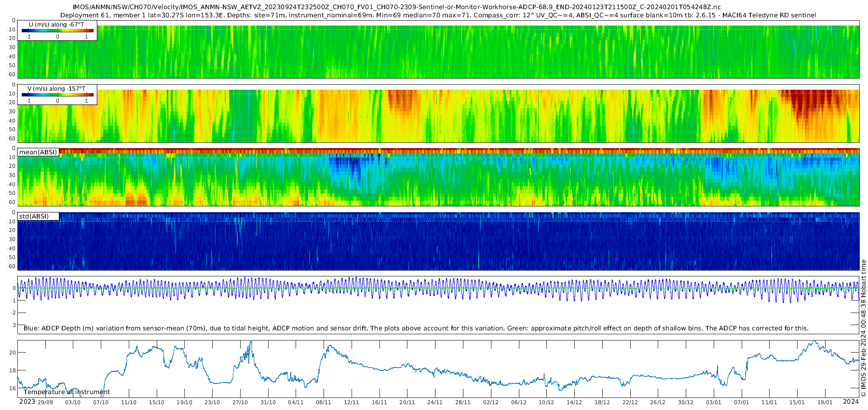Click the 'U (m/s) along -67°T' legend title
Screen dimensions: 868x410
56,24
